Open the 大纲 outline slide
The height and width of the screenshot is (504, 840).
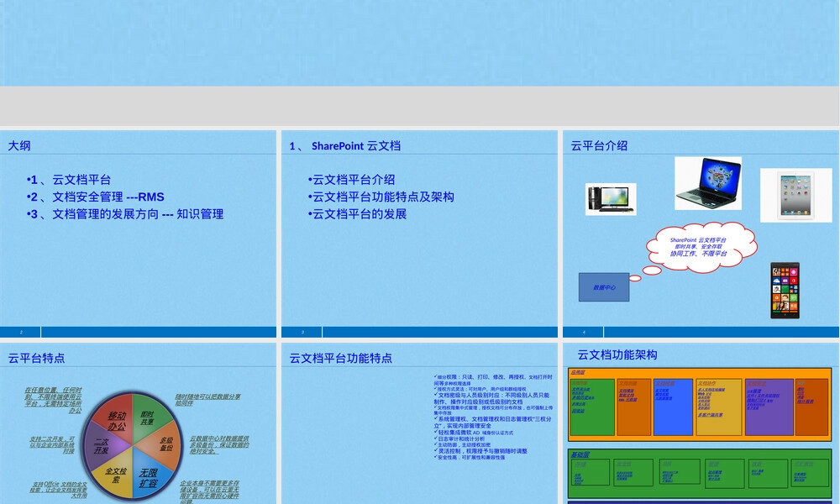tap(139, 234)
